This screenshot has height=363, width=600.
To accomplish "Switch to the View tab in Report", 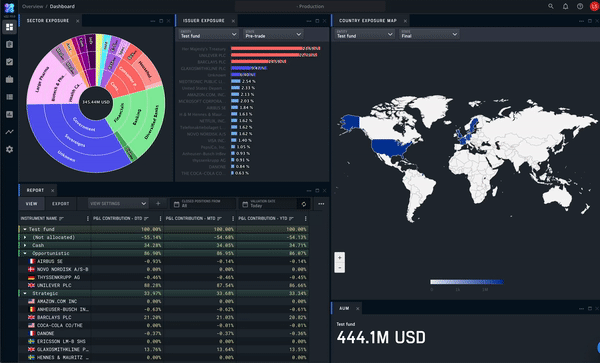I will [x=31, y=204].
